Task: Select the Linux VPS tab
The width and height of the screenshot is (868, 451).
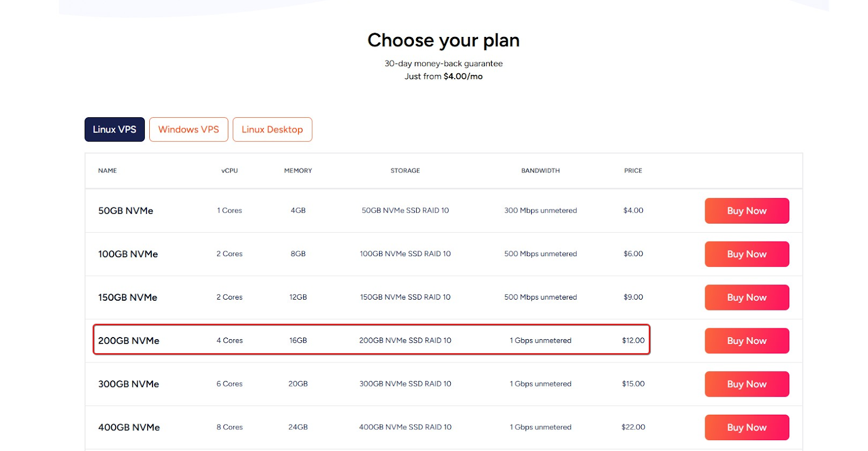Action: click(x=114, y=129)
